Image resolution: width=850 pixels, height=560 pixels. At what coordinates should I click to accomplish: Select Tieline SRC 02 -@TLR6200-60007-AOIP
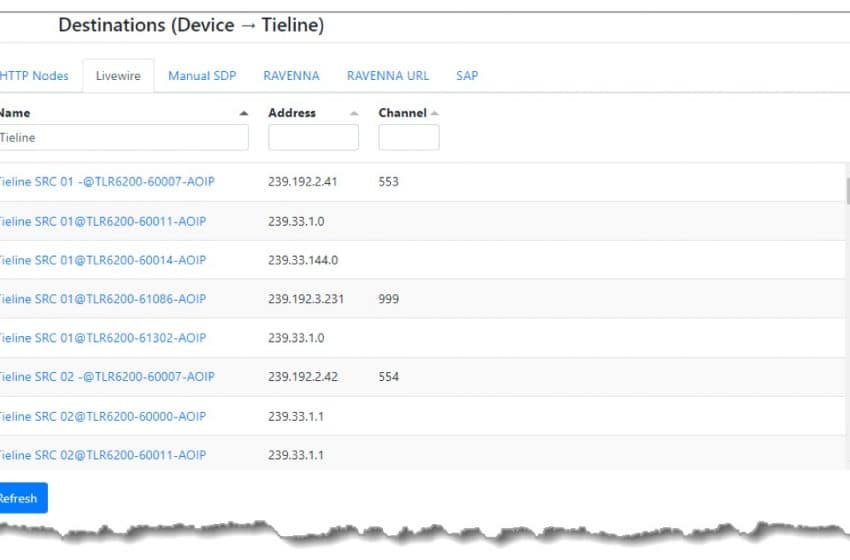coord(107,377)
